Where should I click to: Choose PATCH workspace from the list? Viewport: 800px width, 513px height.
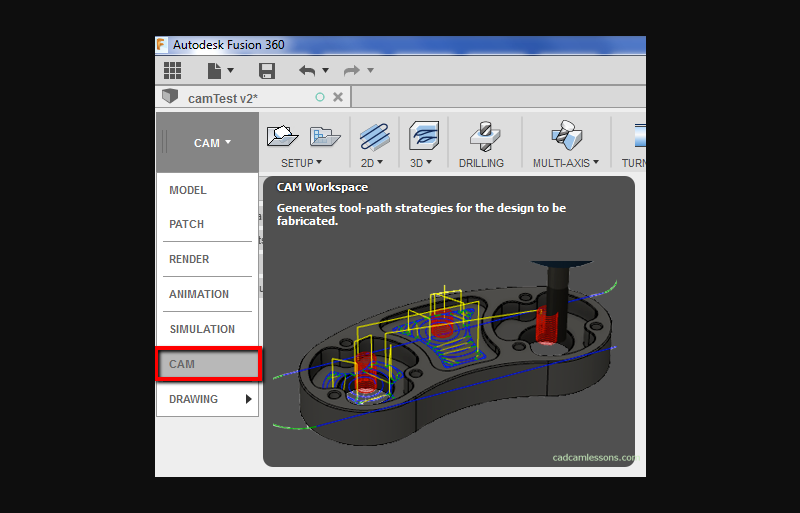pyautogui.click(x=207, y=224)
